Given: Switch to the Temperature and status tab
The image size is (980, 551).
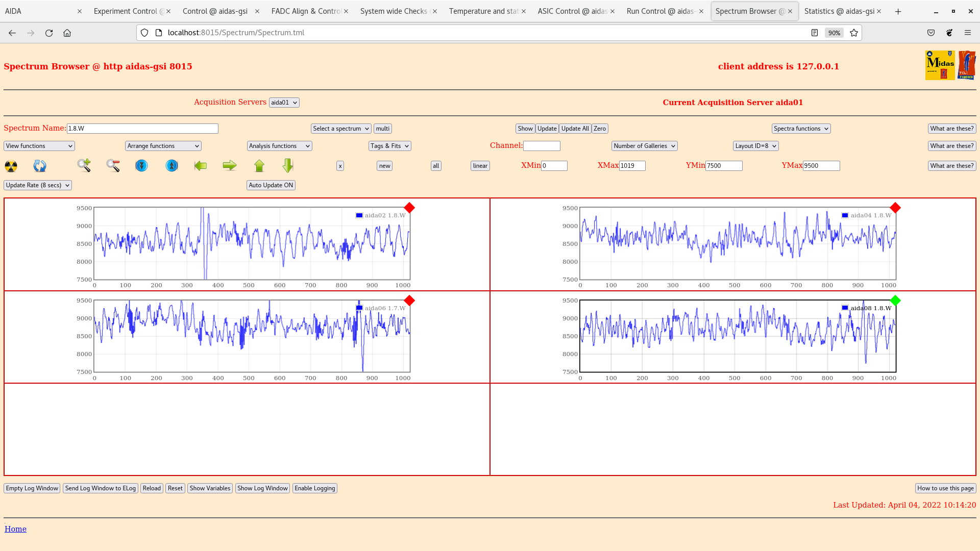Looking at the screenshot, I should point(483,11).
